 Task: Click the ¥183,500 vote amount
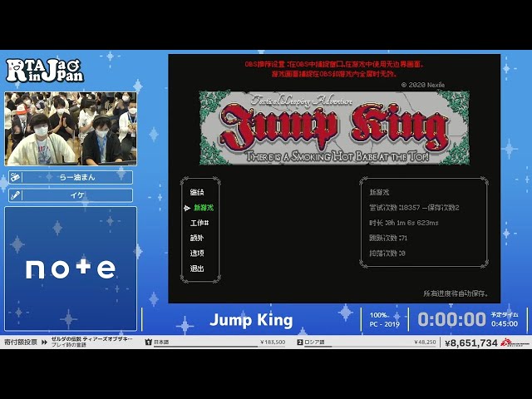tap(273, 342)
